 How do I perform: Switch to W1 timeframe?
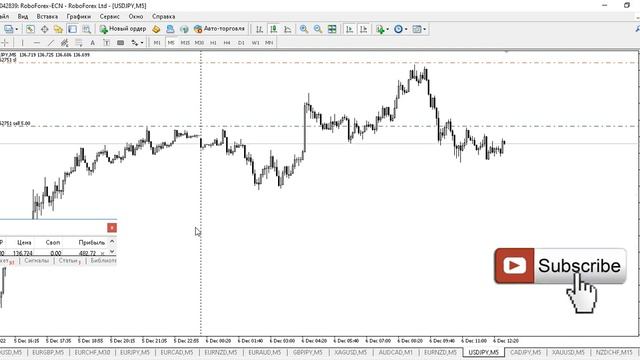tap(256, 42)
